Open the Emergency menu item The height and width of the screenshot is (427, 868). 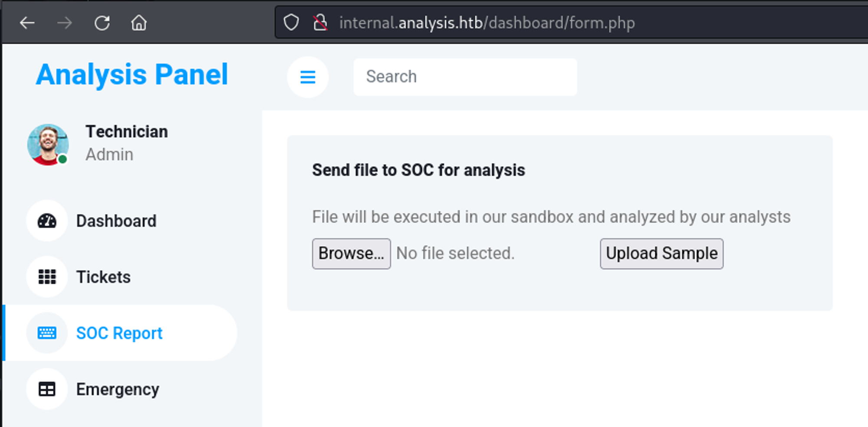(118, 389)
